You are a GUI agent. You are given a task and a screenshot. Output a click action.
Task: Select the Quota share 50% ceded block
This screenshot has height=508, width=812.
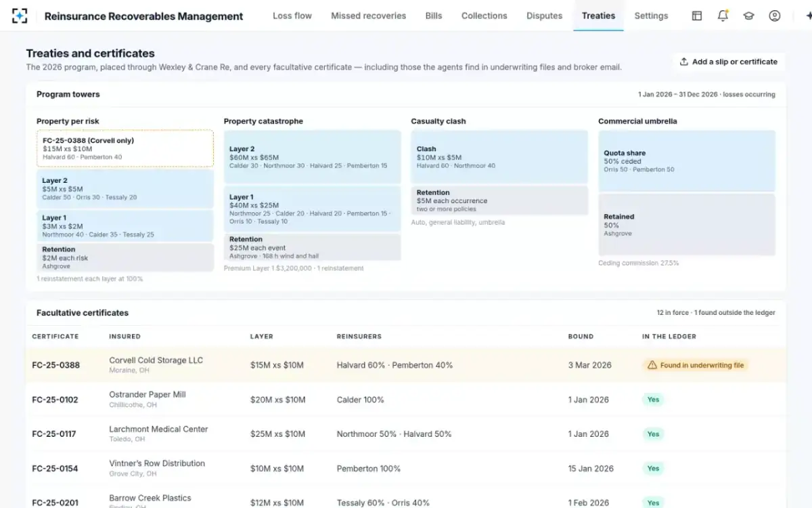tap(687, 161)
